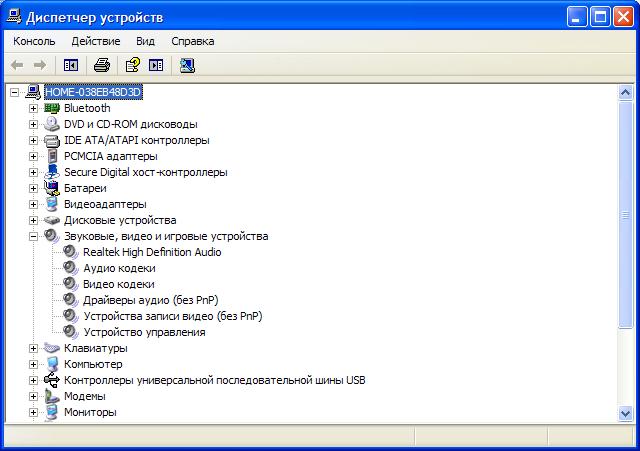Viewport: 640px width, 451px height.
Task: Expand the Видеоадаптеры category
Action: [33, 204]
